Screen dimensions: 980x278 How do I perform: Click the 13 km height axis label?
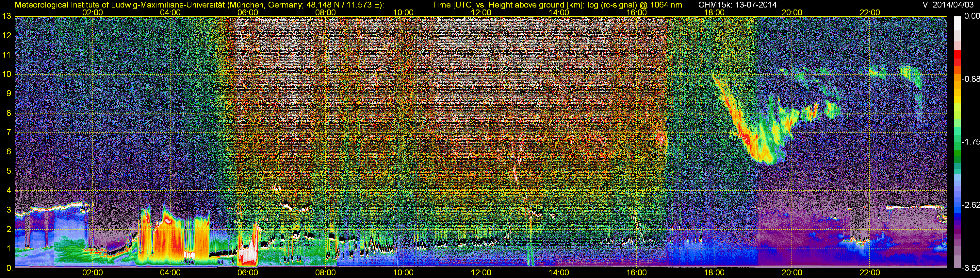coord(7,16)
